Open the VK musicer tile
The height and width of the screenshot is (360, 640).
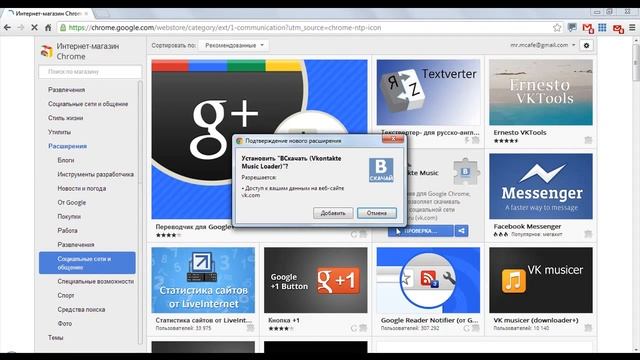pos(541,280)
